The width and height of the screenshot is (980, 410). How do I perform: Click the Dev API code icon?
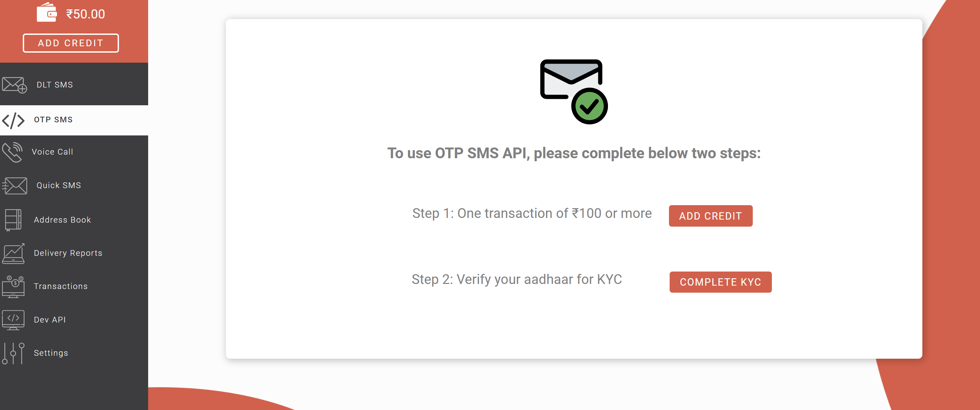click(13, 319)
